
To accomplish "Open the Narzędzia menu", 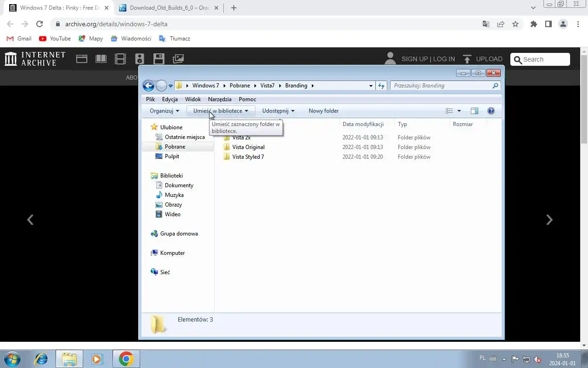I will click(220, 99).
